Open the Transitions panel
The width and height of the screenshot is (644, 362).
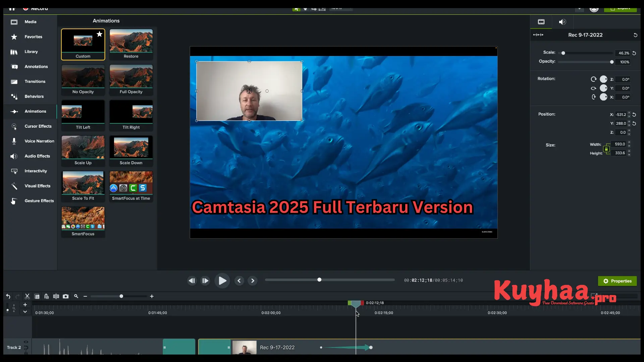[x=35, y=81]
